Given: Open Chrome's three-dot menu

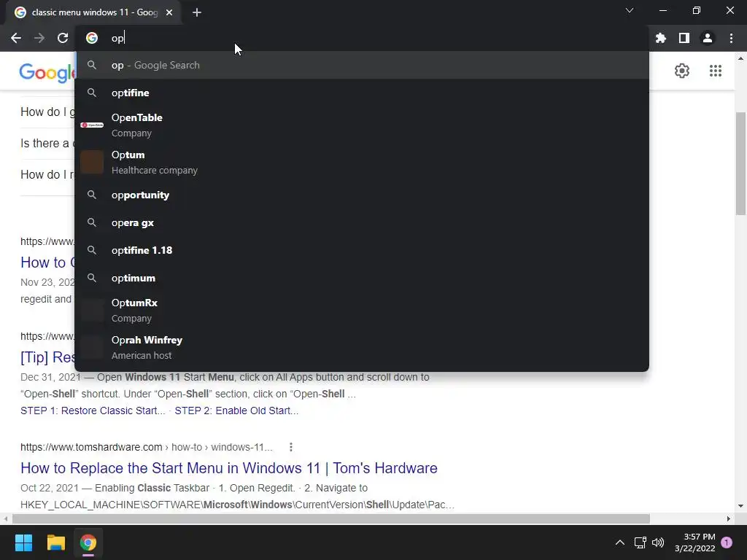Looking at the screenshot, I should pos(731,38).
